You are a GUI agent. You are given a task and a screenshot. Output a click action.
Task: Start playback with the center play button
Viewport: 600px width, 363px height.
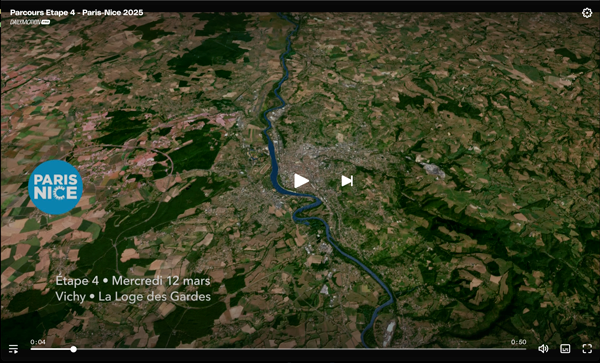tap(301, 181)
